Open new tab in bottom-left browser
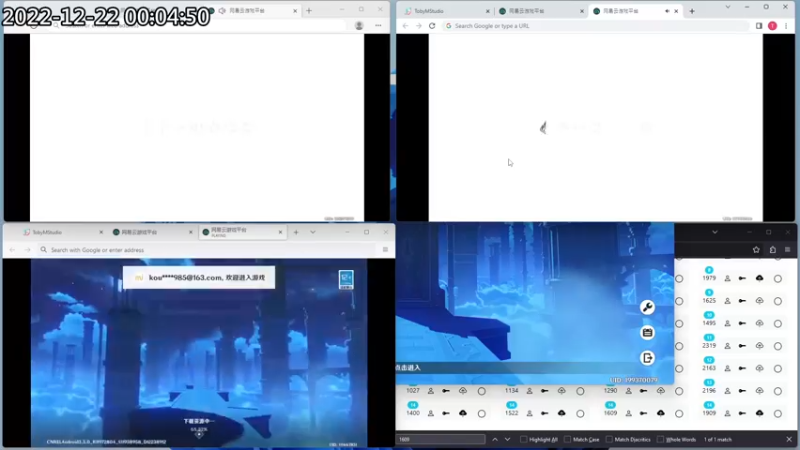The width and height of the screenshot is (800, 450). (296, 232)
